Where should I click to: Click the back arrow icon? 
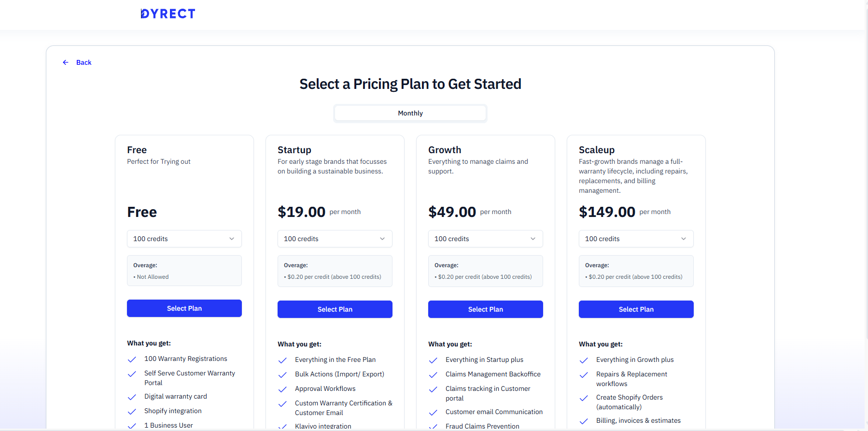coord(66,62)
